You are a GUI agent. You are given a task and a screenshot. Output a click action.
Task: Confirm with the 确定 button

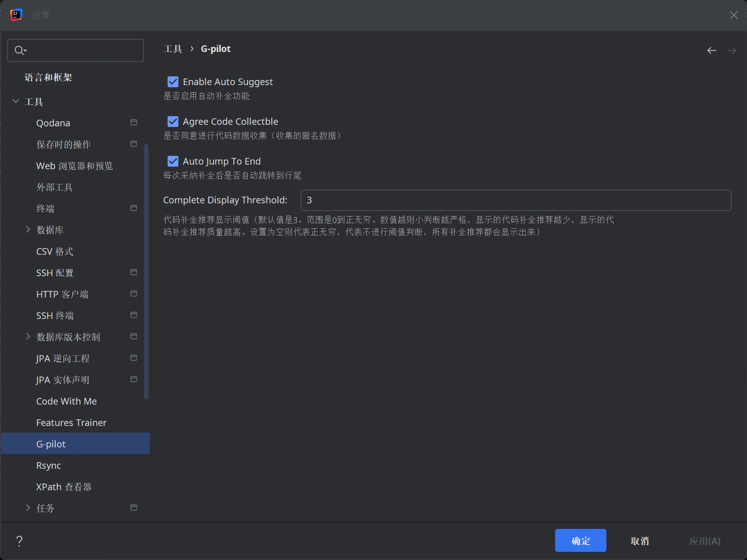coord(580,541)
